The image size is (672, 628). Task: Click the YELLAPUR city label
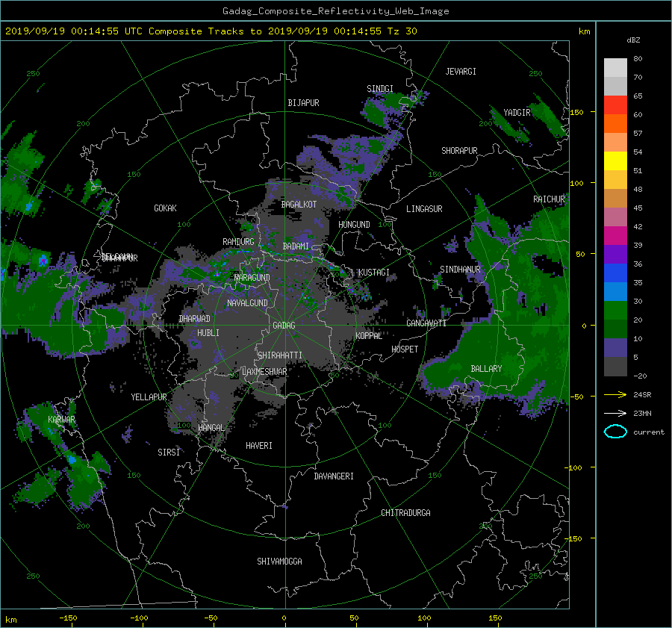click(x=149, y=397)
